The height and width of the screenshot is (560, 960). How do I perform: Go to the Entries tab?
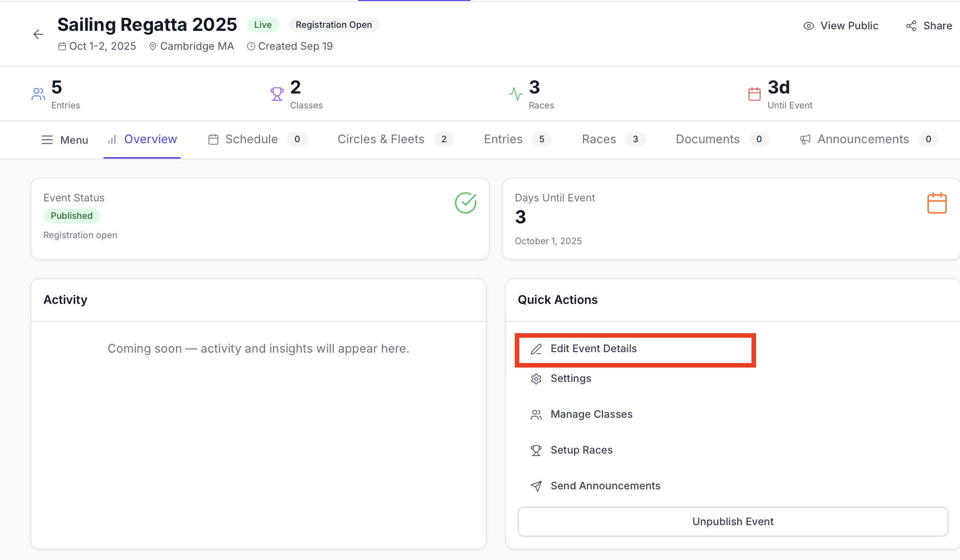pyautogui.click(x=503, y=139)
